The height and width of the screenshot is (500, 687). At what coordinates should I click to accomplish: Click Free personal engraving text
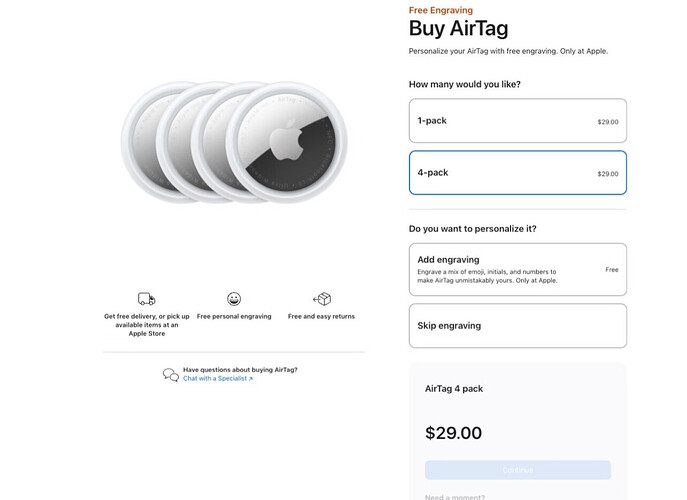click(x=234, y=316)
